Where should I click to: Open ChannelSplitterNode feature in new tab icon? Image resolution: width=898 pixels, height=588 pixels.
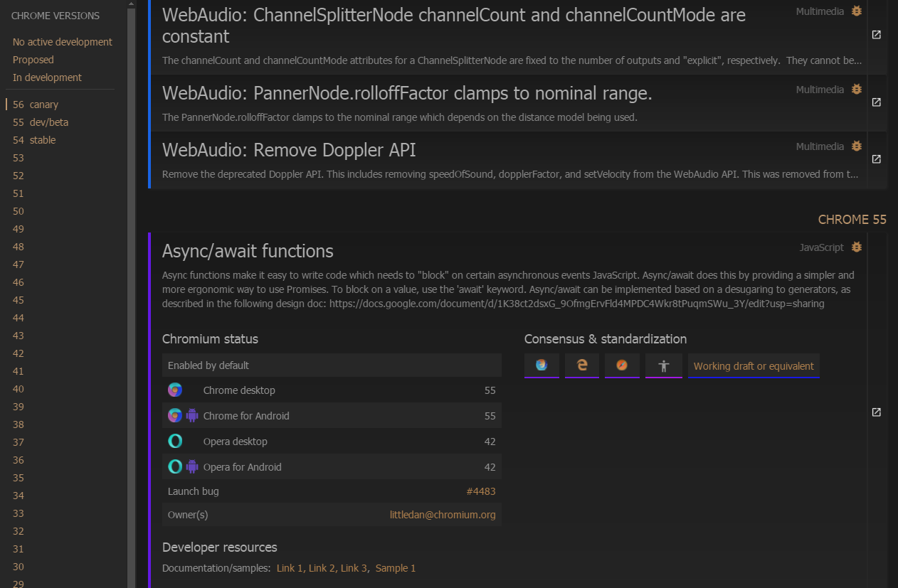pos(877,35)
